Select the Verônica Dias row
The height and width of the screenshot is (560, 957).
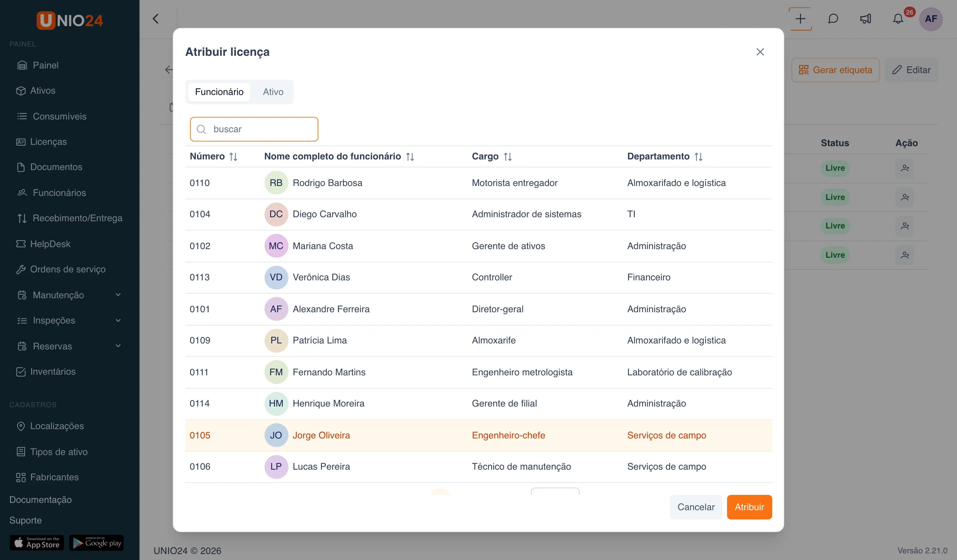tap(478, 277)
